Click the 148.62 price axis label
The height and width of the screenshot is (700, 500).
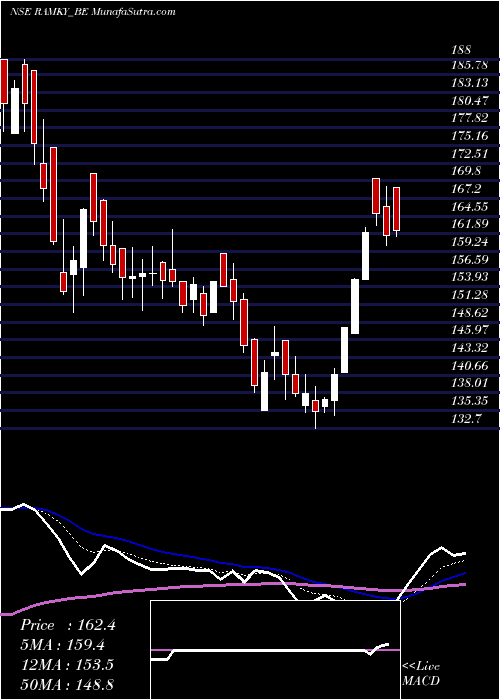(x=470, y=312)
